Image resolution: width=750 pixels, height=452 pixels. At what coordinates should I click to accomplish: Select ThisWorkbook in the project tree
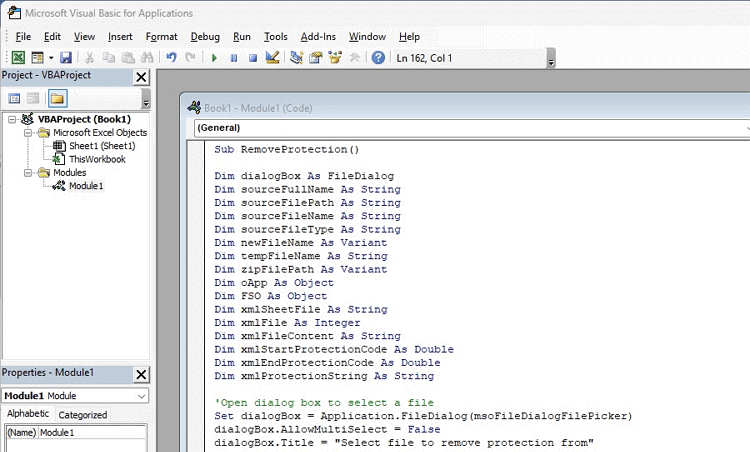coord(97,159)
